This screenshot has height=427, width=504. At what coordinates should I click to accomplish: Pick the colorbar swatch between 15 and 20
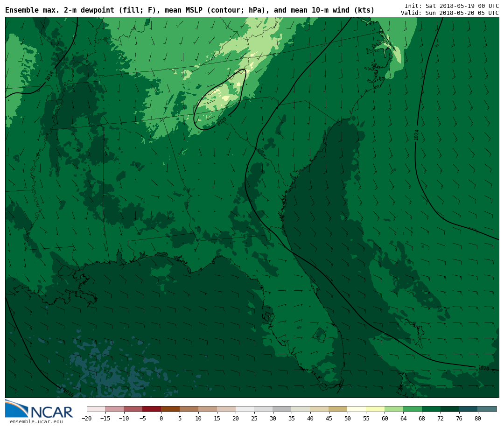(226, 409)
